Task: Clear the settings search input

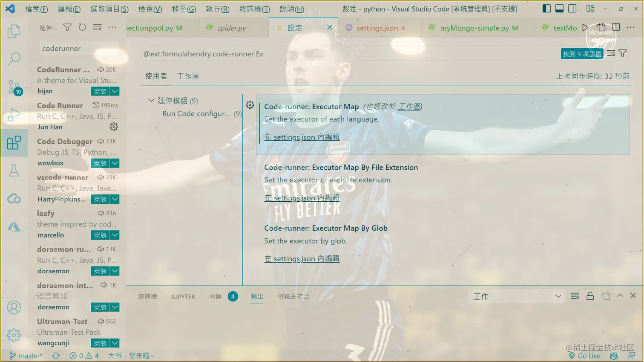Action: (x=611, y=53)
